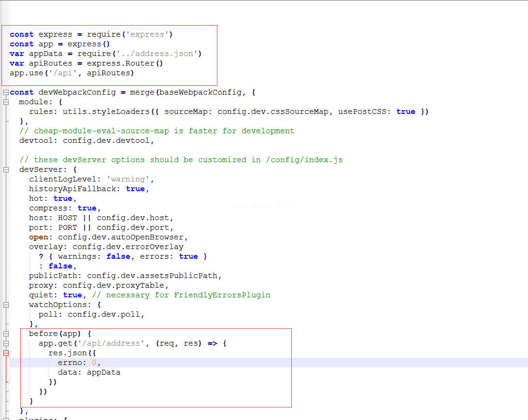
Task: Click the cheap-module-eval-source-map comment
Action: 157,131
